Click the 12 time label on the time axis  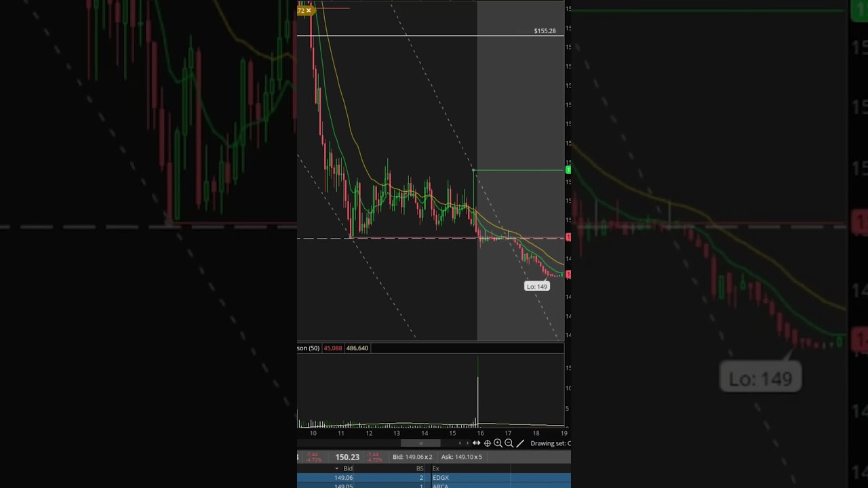pyautogui.click(x=369, y=433)
